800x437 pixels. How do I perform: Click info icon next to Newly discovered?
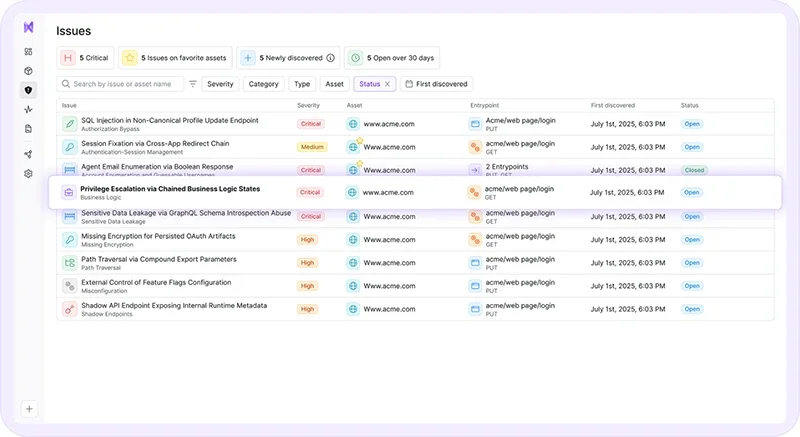330,58
